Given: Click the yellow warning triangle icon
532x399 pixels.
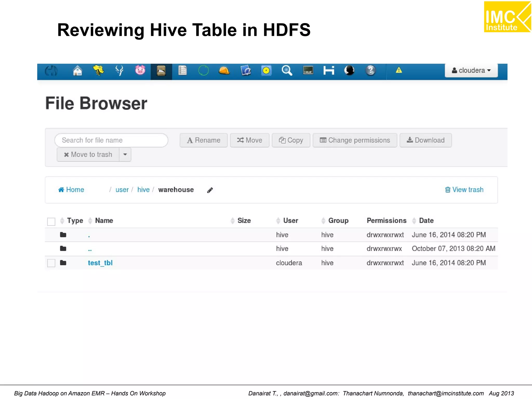Looking at the screenshot, I should pyautogui.click(x=399, y=70).
